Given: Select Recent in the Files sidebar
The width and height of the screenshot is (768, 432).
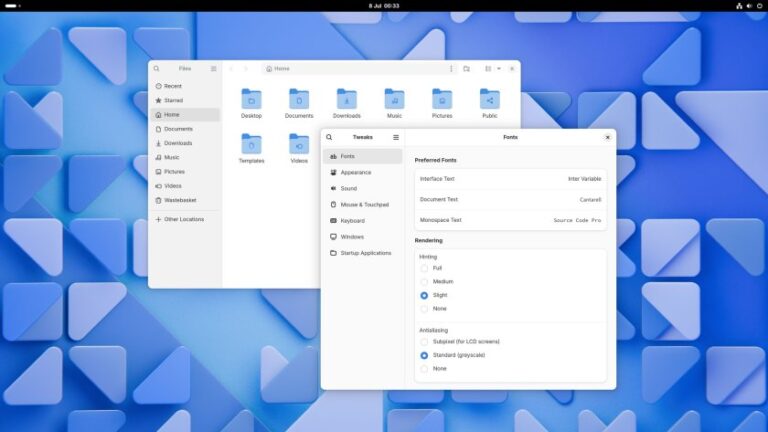Looking at the screenshot, I should pos(186,86).
